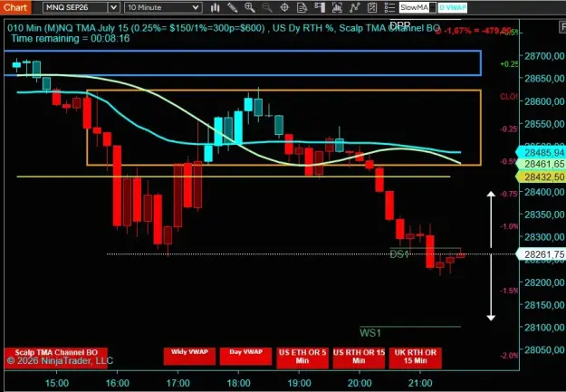Image resolution: width=566 pixels, height=392 pixels.
Task: Click the 18:00 time axis label
Action: tap(238, 383)
